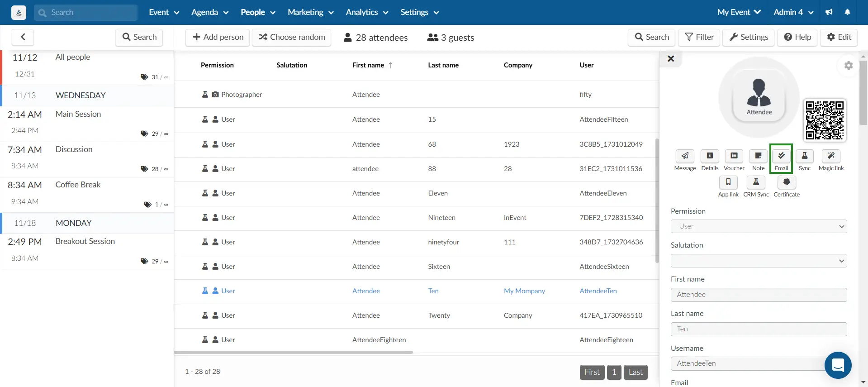
Task: Click the Add person button
Action: pyautogui.click(x=218, y=37)
